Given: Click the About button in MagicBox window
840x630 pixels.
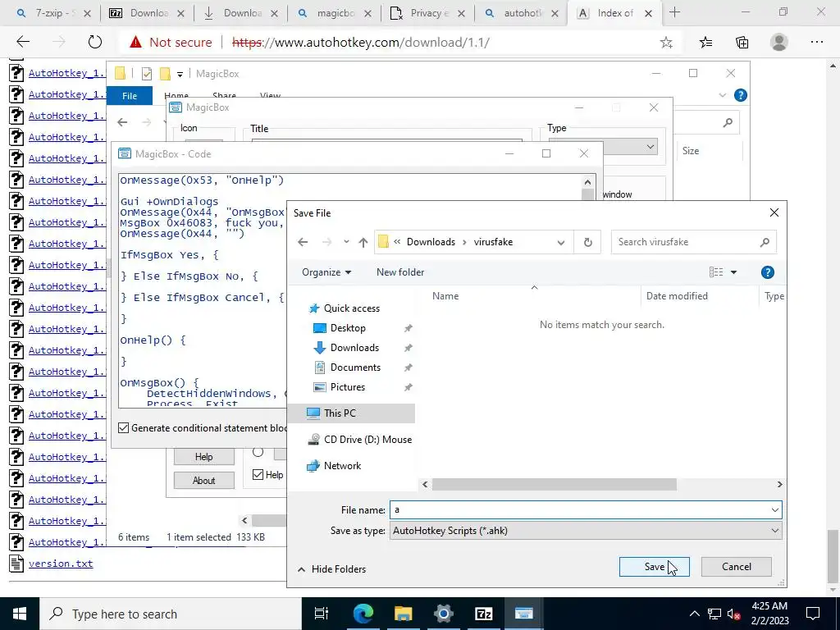Looking at the screenshot, I should (203, 481).
